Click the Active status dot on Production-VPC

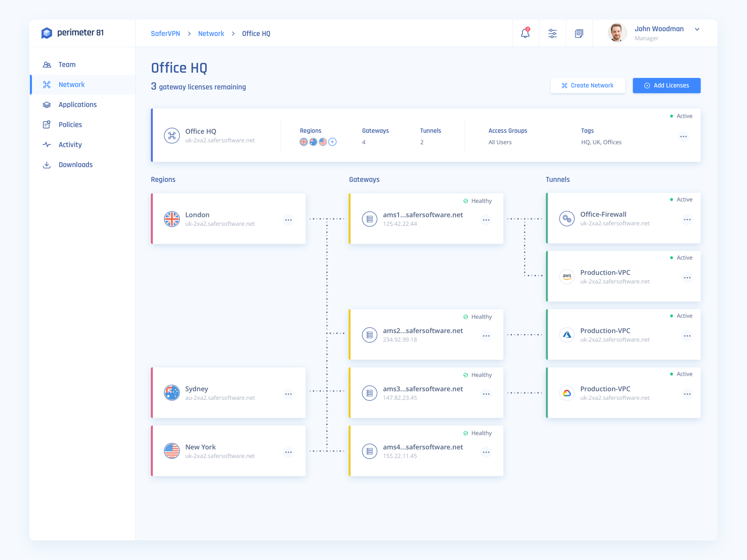click(x=671, y=257)
